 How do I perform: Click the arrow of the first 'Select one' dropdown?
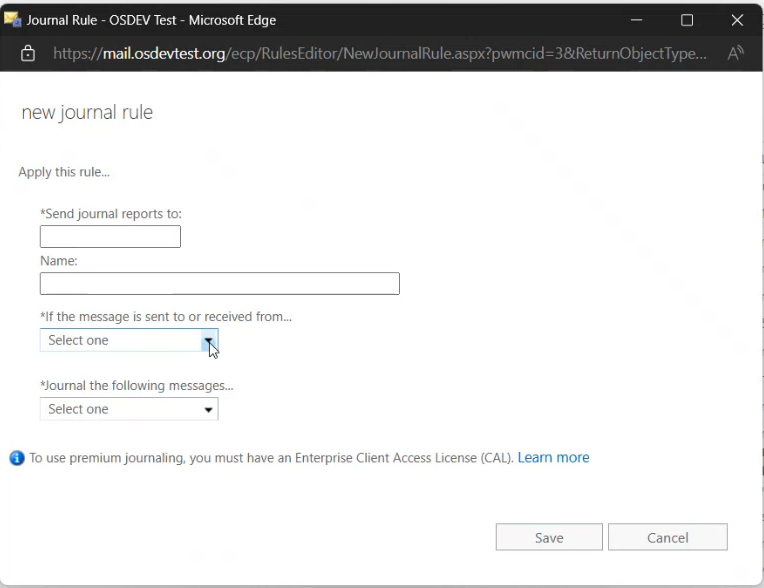209,341
